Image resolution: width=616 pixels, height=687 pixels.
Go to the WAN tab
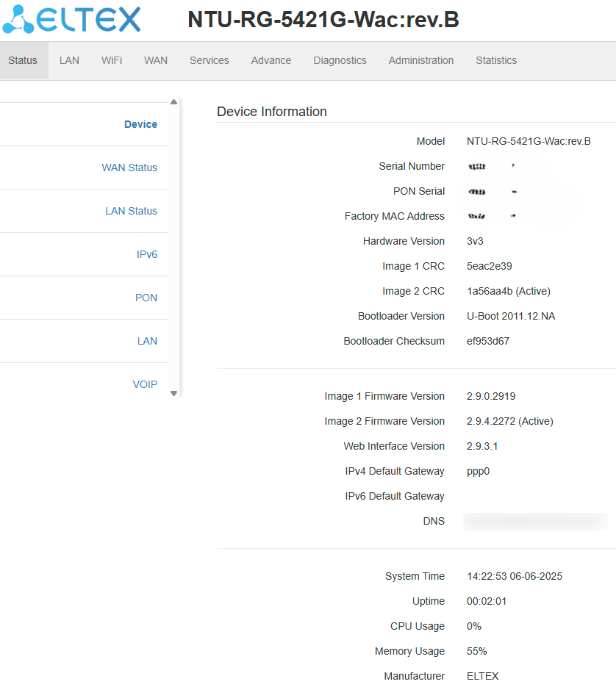[156, 60]
